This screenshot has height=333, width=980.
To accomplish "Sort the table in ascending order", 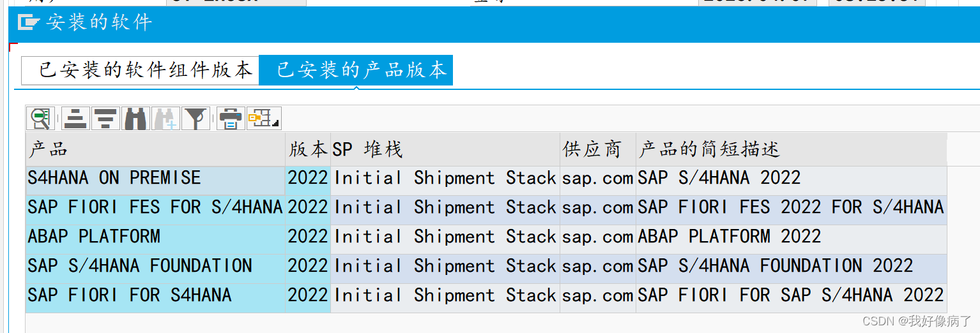I will point(75,119).
